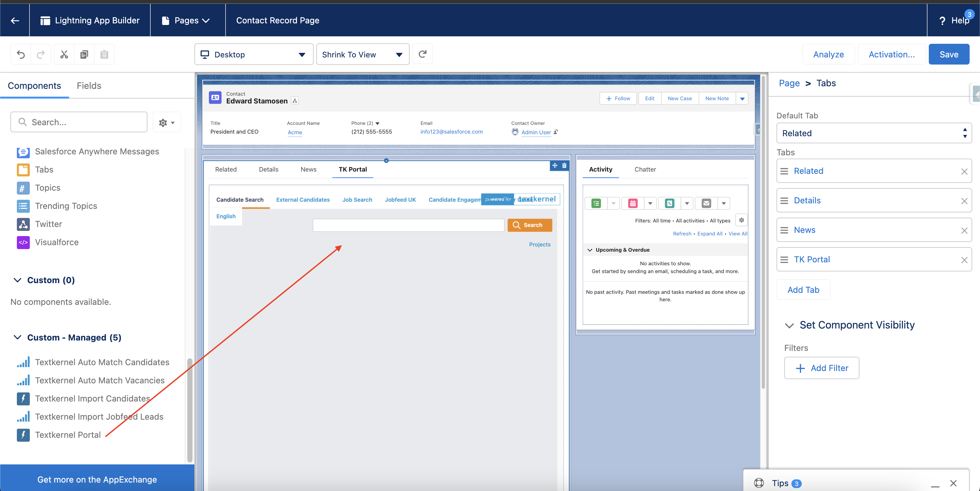Click the move handle on Tabs component
Screen dimensions: 980x491
[555, 166]
